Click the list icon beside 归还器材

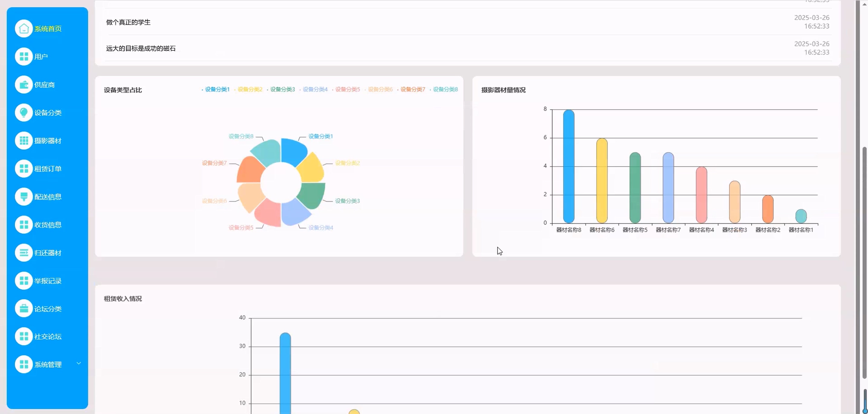(24, 253)
